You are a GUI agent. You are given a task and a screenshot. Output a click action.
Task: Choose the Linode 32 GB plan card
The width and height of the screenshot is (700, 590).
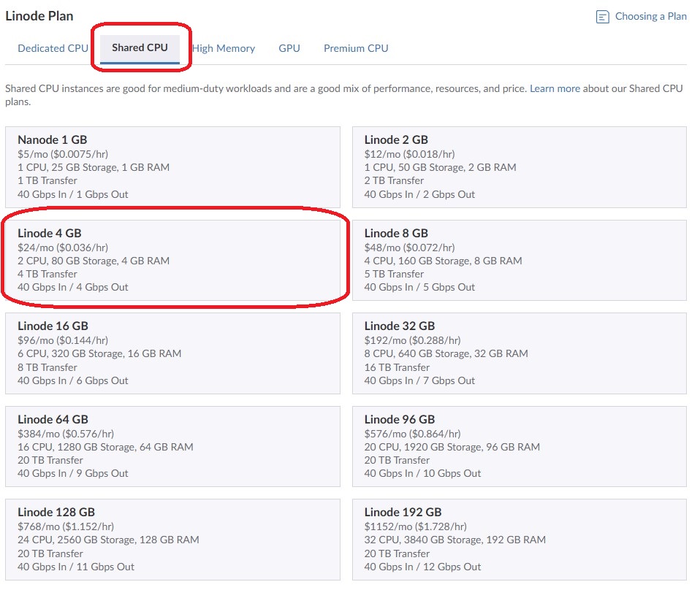(520, 353)
